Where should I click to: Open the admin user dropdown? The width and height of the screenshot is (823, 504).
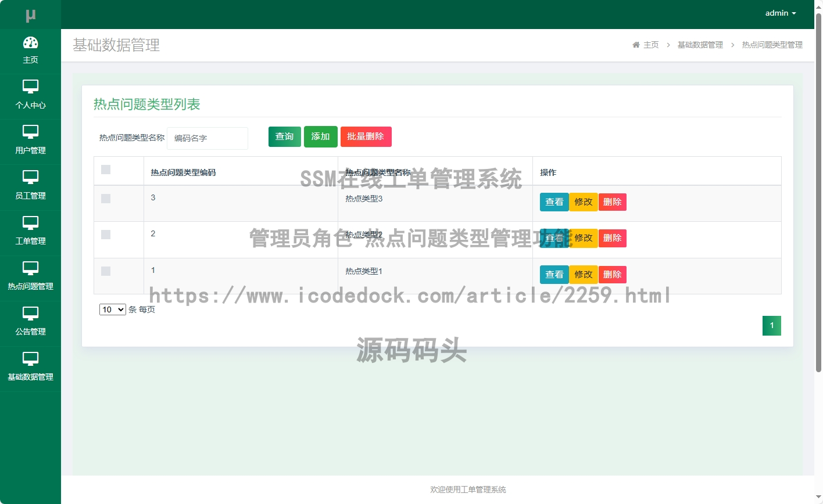781,13
